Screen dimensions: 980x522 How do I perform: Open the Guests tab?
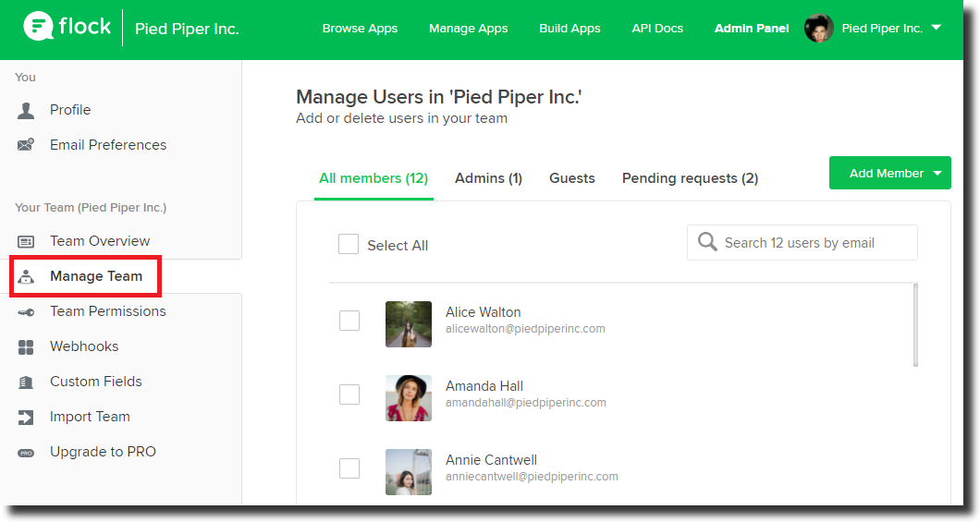[572, 178]
